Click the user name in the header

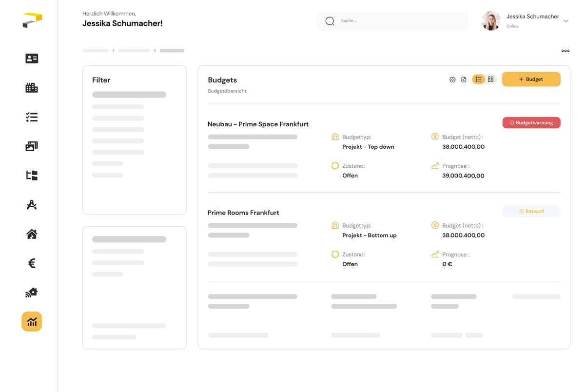pyautogui.click(x=532, y=17)
